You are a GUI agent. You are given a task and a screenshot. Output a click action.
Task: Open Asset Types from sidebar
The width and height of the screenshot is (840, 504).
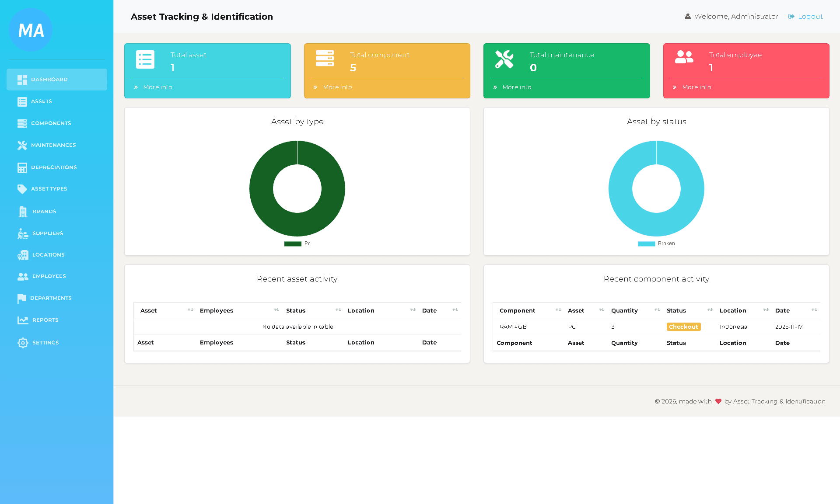point(49,189)
